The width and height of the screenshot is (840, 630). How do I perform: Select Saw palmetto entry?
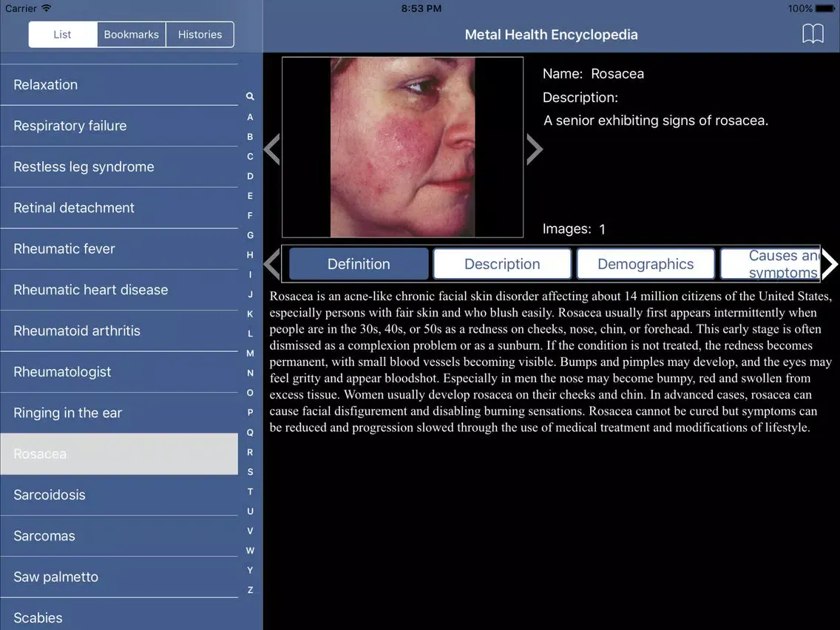pos(119,577)
